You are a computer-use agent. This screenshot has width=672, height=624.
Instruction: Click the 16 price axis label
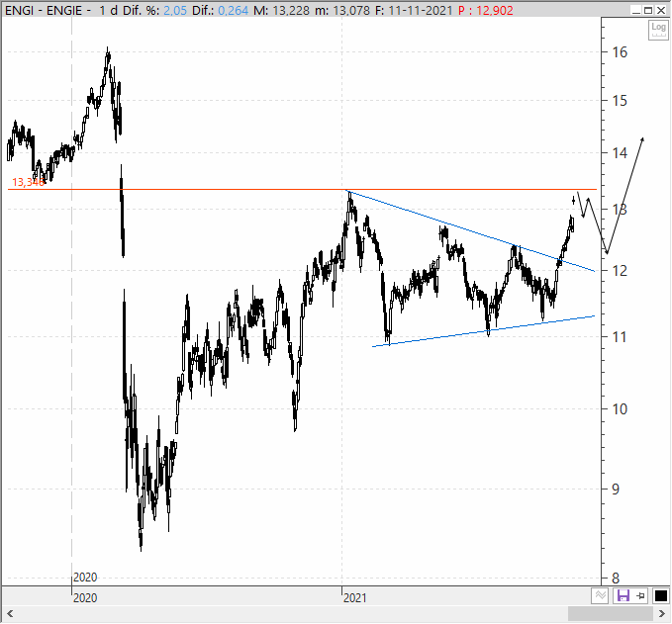tap(620, 52)
